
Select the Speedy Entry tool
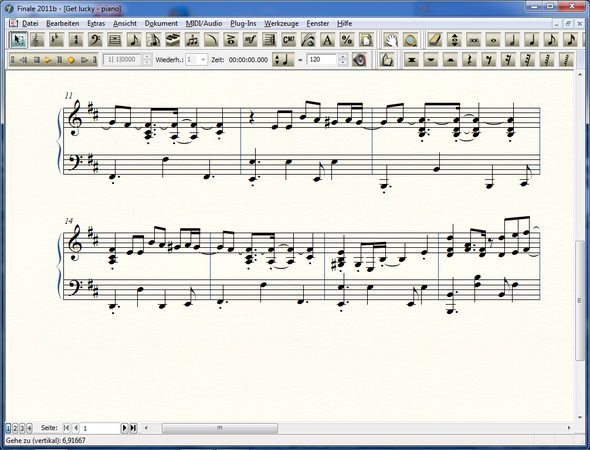pyautogui.click(x=154, y=40)
